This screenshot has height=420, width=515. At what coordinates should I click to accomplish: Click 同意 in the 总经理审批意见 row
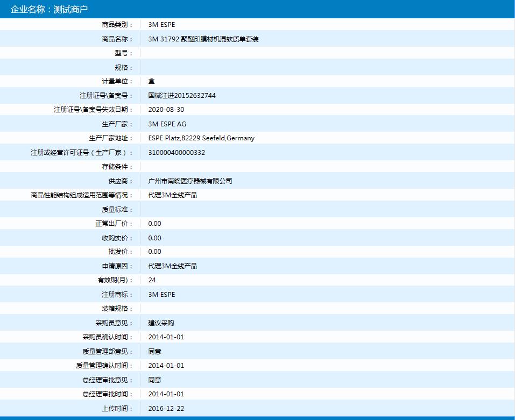154,380
